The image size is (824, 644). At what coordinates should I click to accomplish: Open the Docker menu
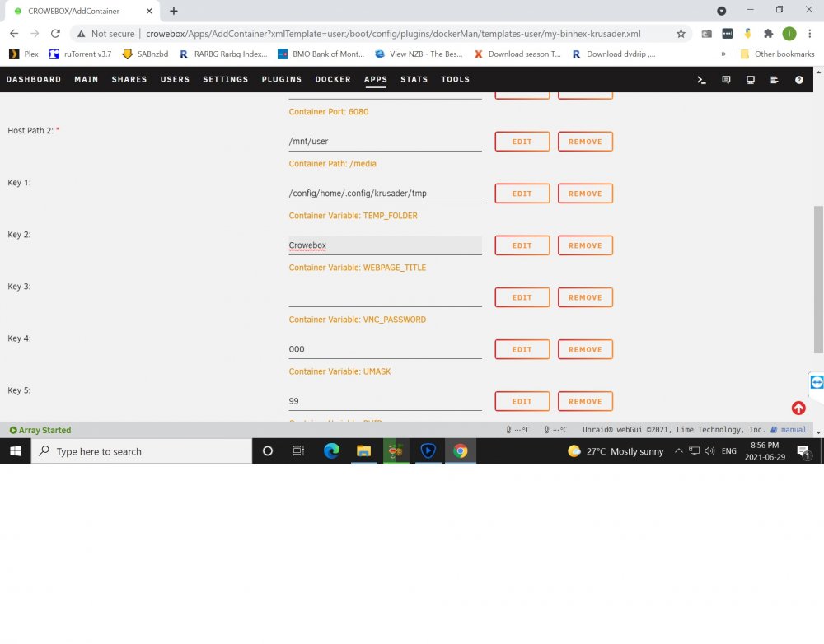(333, 79)
